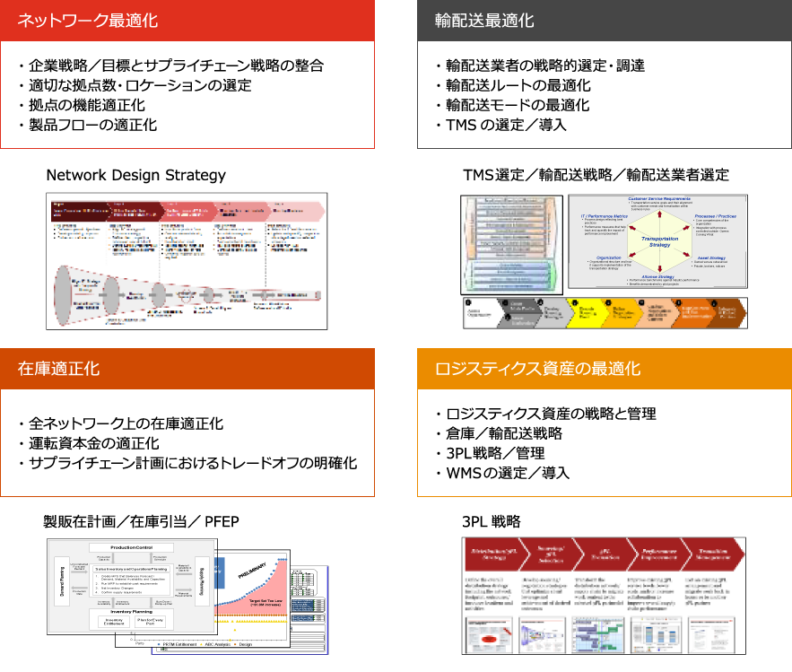Image resolution: width=792 pixels, height=672 pixels.
Task: Click the first red chevron in logistics strip
Action: [494, 554]
